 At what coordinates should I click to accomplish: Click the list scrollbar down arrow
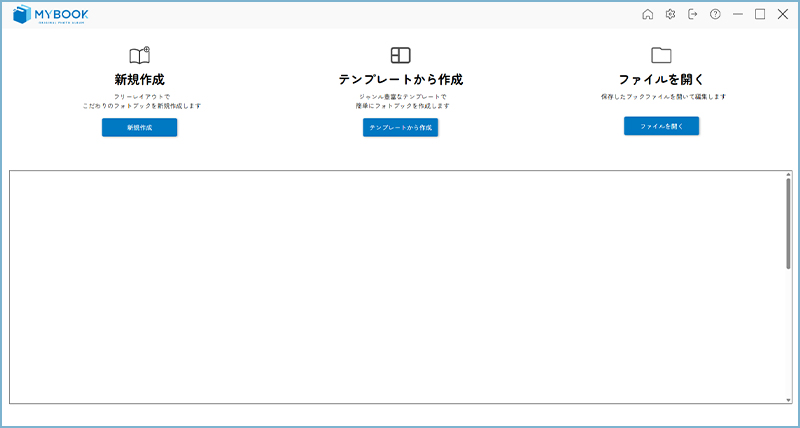click(x=788, y=400)
